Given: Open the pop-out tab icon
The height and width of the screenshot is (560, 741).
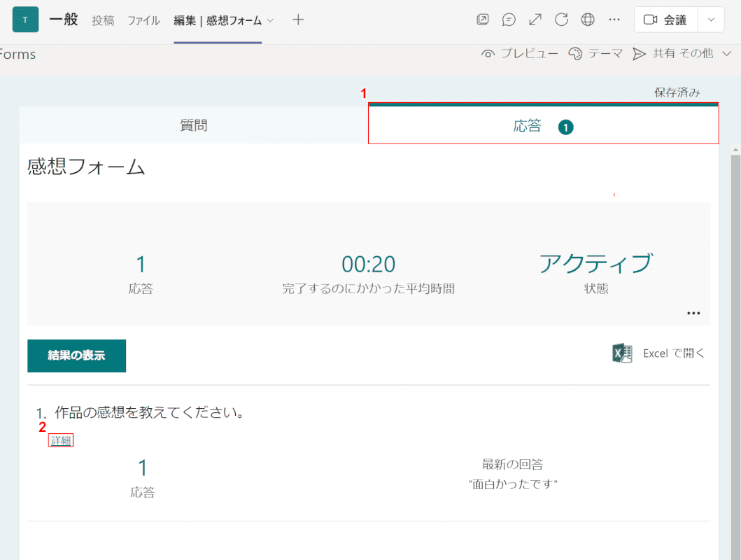Looking at the screenshot, I should (x=483, y=20).
